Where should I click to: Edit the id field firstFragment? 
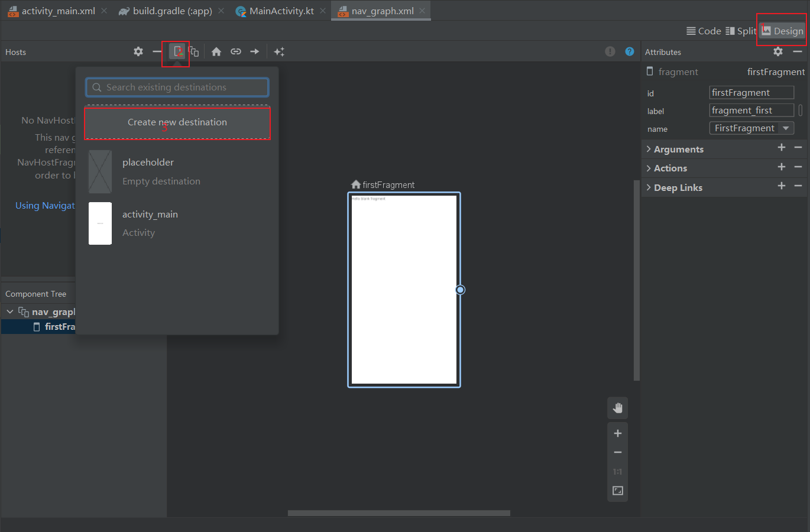751,92
